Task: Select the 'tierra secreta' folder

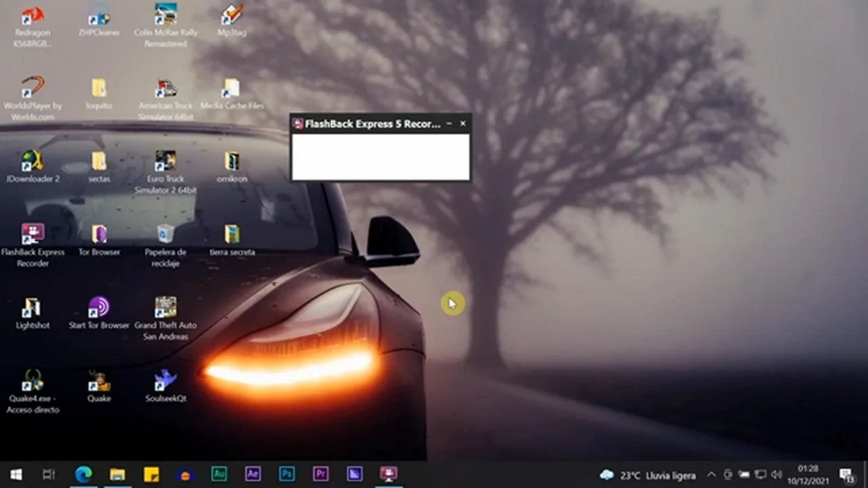Action: click(232, 235)
